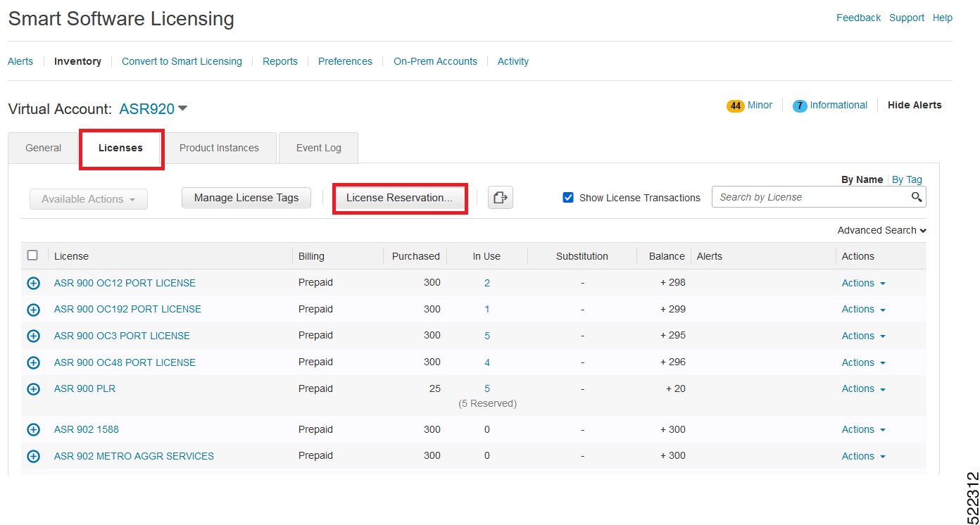Image resolution: width=980 pixels, height=525 pixels.
Task: Open Actions menu for ASR 900 OC12 PORT LICENSE
Action: (x=863, y=283)
